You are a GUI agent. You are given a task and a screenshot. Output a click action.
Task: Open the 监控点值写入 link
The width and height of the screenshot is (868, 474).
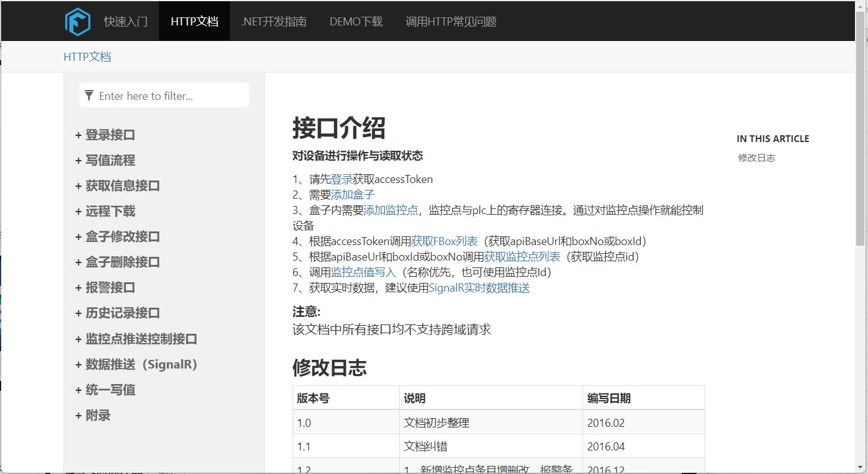[363, 272]
